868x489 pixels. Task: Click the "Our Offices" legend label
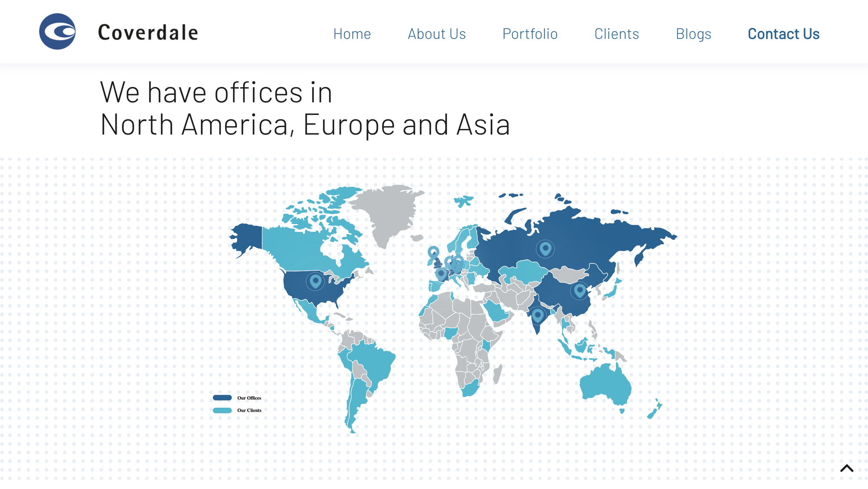[x=249, y=398]
